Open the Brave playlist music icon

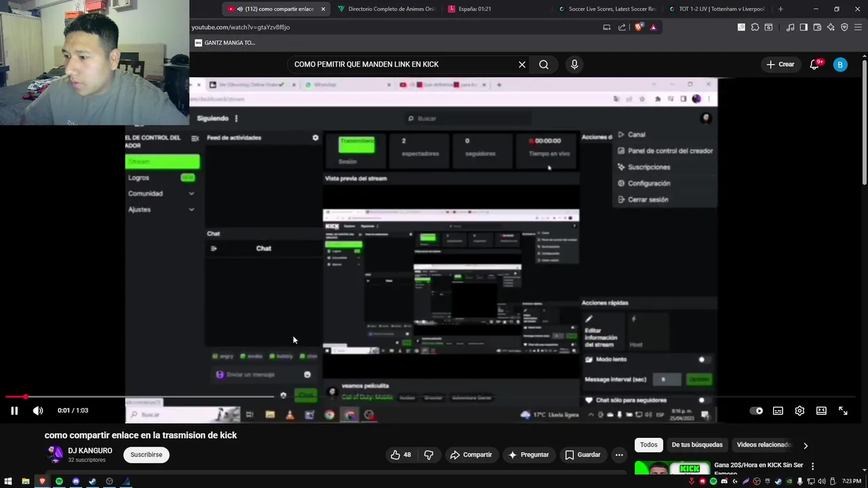click(791, 27)
